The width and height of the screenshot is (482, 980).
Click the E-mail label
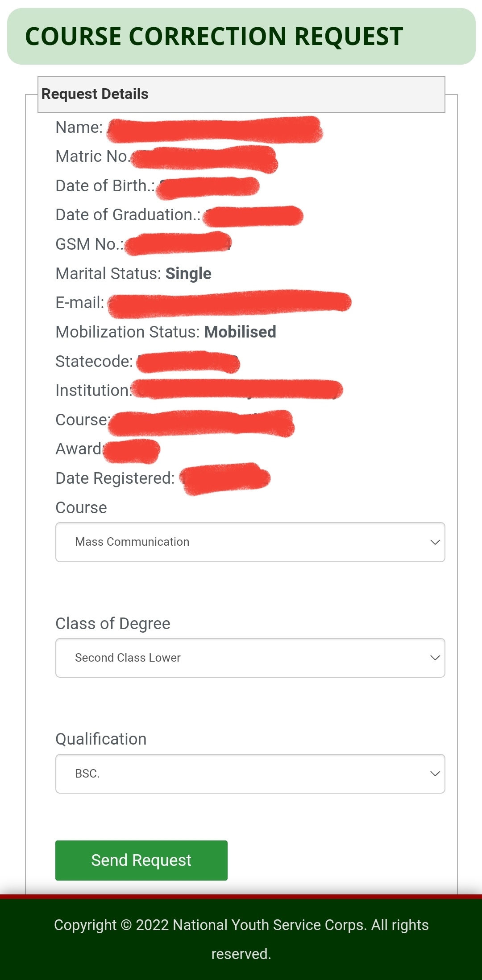tap(77, 302)
